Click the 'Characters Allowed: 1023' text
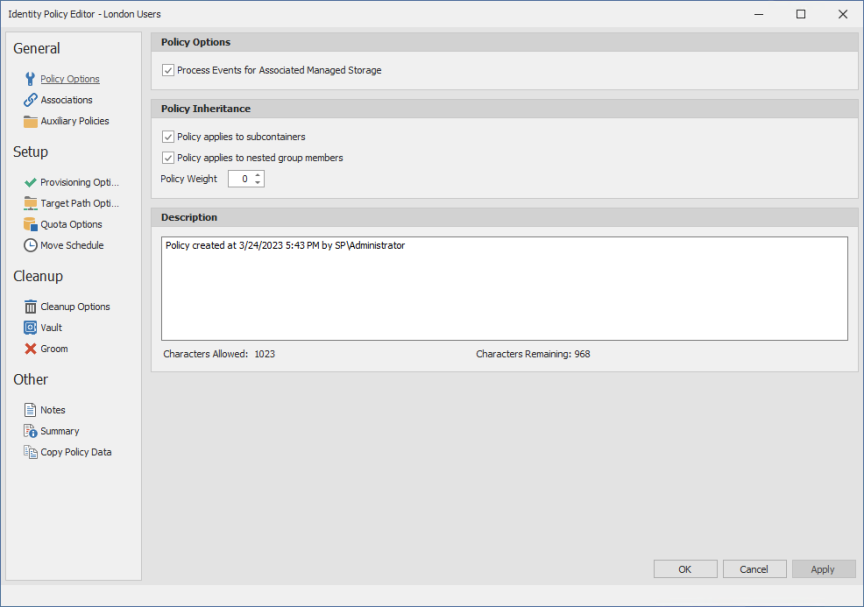This screenshot has height=607, width=864. 219,354
